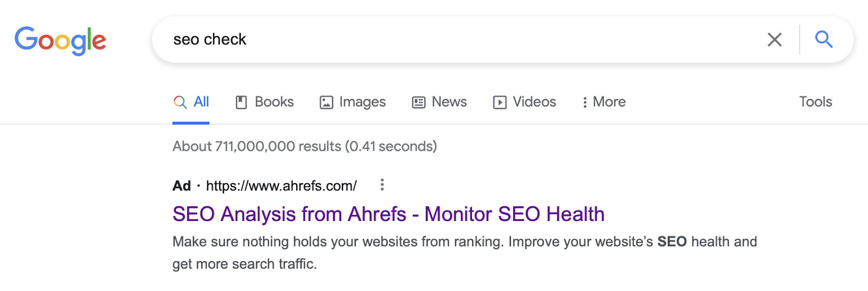Click the Google logo
The image size is (868, 291).
[x=60, y=41]
